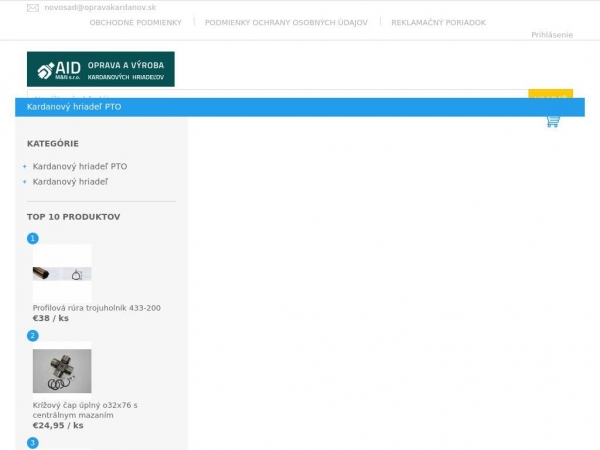Viewport: 600px width, 450px height.
Task: Open Obchodné podmienky page
Action: (135, 23)
